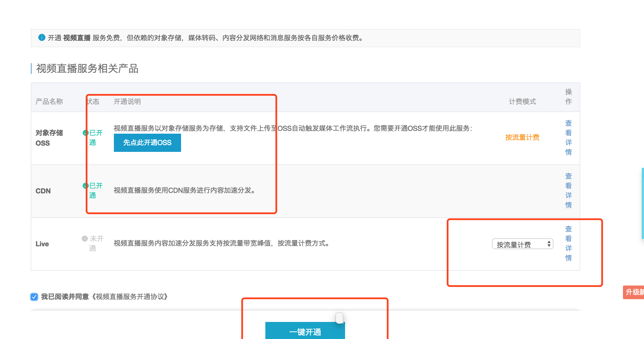Screen dimensions: 644x339
Task: Click the 我已阅读并同意 label text
Action: tap(65, 297)
